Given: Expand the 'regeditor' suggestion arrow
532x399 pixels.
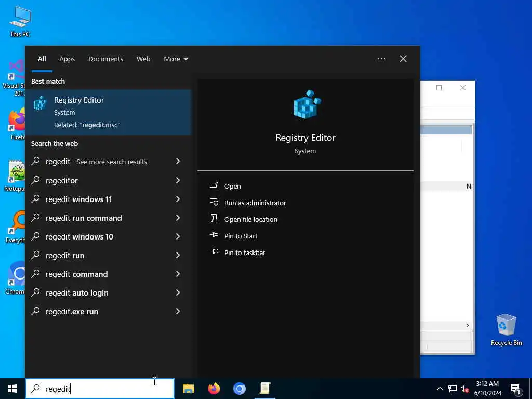Looking at the screenshot, I should [178, 180].
